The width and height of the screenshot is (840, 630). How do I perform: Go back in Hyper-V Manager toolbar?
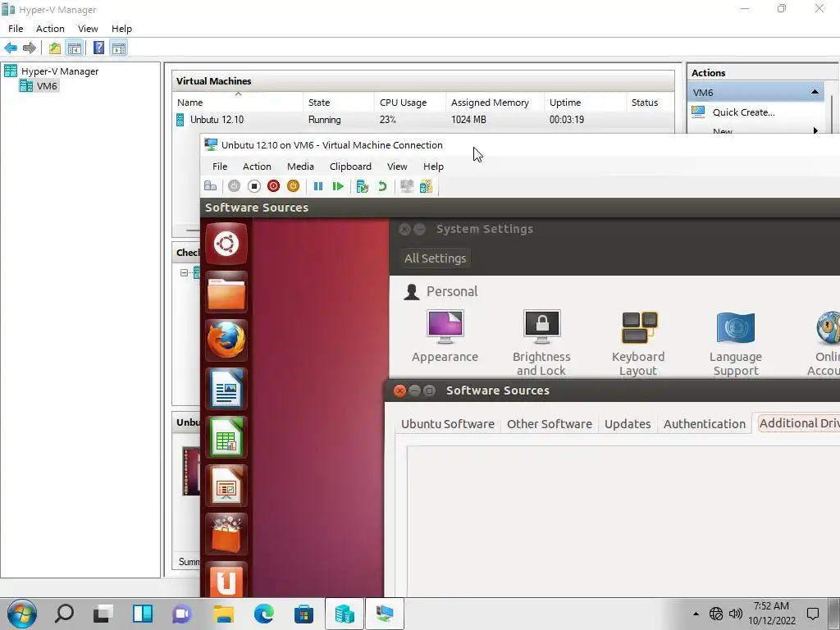(x=11, y=48)
